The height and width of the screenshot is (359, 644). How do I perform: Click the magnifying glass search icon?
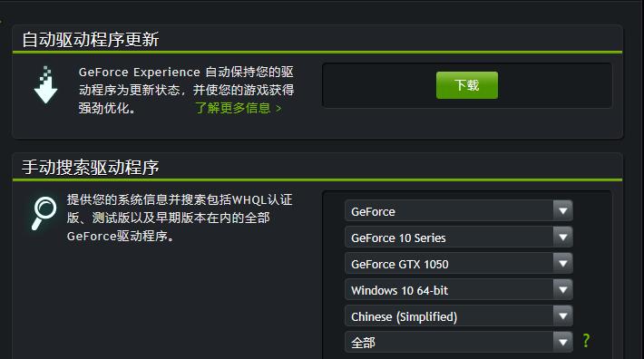click(44, 213)
